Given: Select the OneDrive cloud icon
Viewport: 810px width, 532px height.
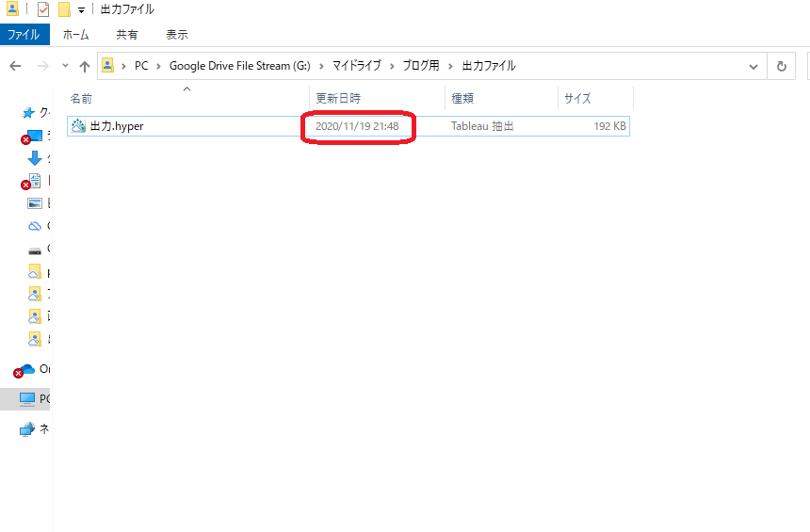Looking at the screenshot, I should tap(26, 369).
